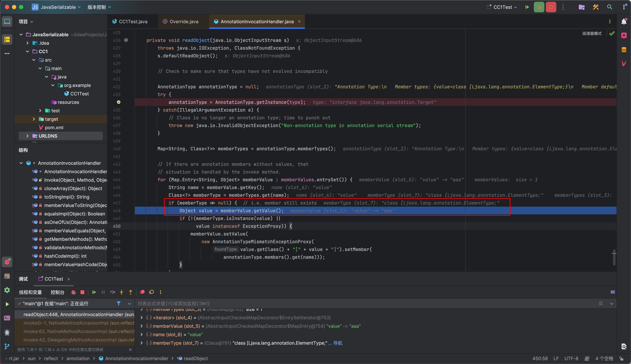
Task: Click Step Into arrow in debug toolbar
Action: point(121,292)
